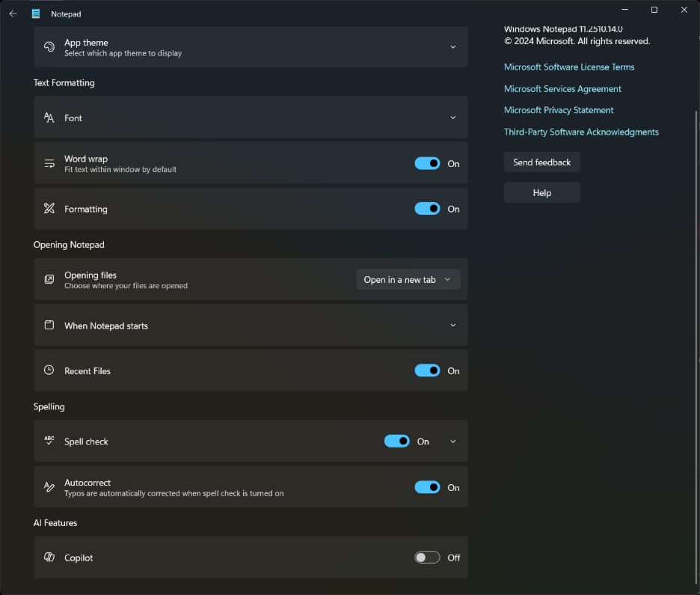Viewport: 700px width, 595px height.
Task: Click the Copilot icon
Action: click(x=49, y=557)
